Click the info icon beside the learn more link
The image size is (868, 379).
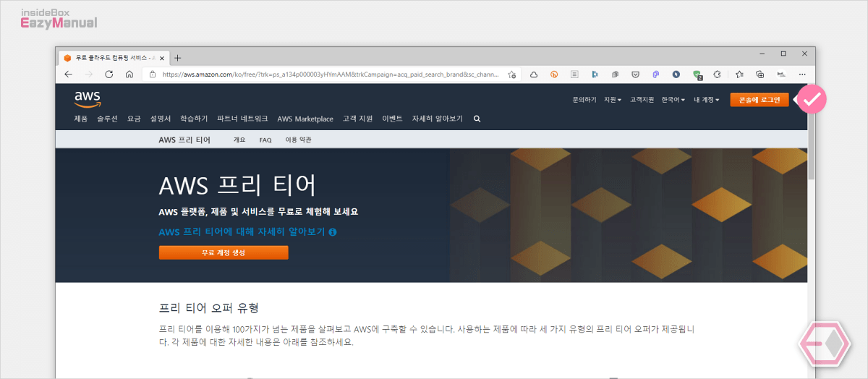(333, 232)
